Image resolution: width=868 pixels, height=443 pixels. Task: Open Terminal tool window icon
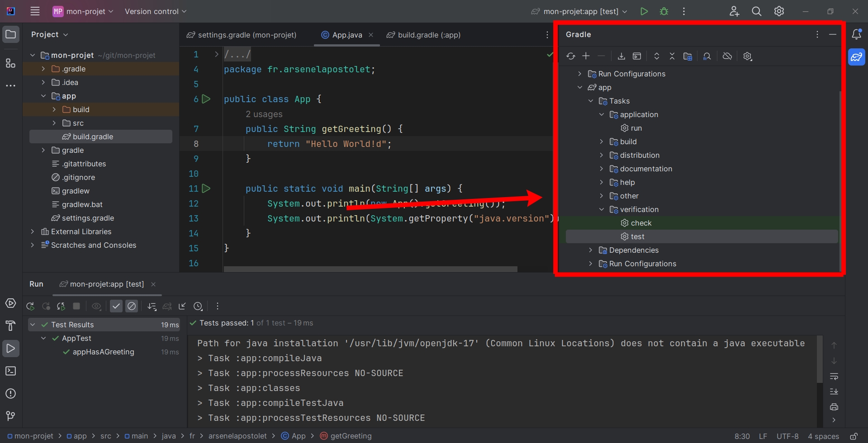pos(10,371)
